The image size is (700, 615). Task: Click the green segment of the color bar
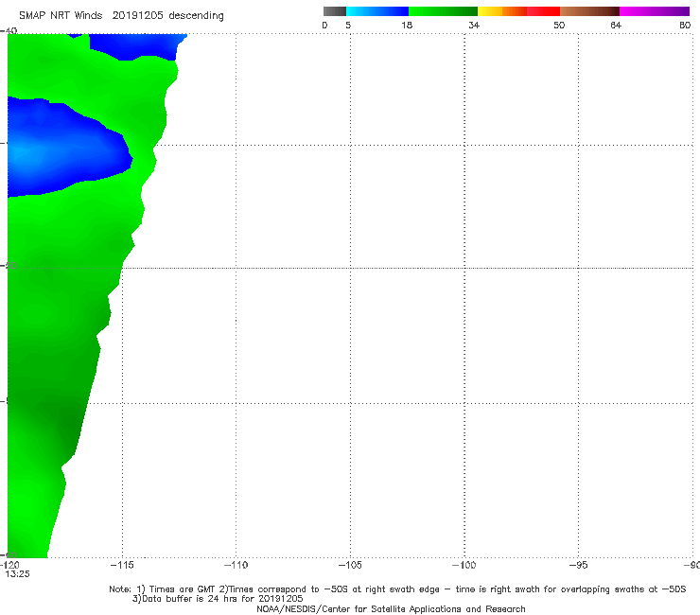443,11
